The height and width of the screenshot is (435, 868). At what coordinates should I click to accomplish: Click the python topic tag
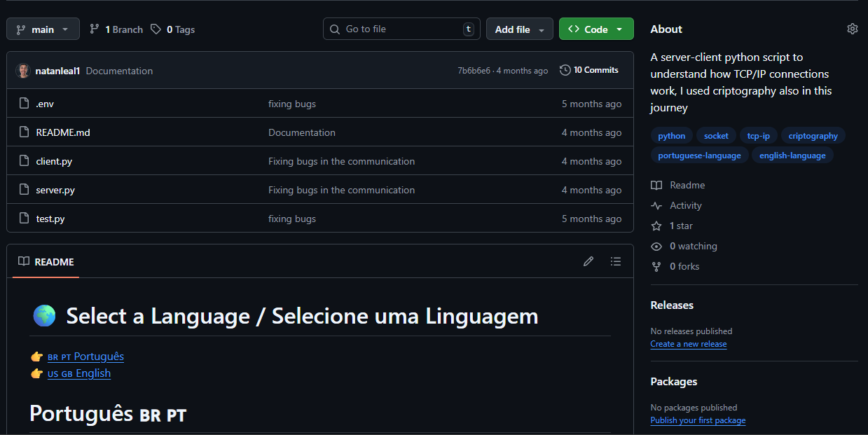pyautogui.click(x=671, y=136)
